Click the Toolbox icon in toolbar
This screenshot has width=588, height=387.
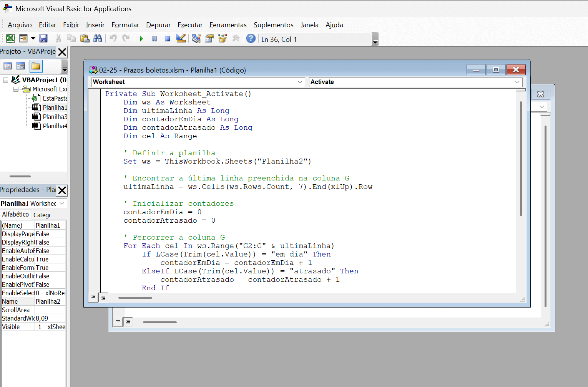pos(236,38)
